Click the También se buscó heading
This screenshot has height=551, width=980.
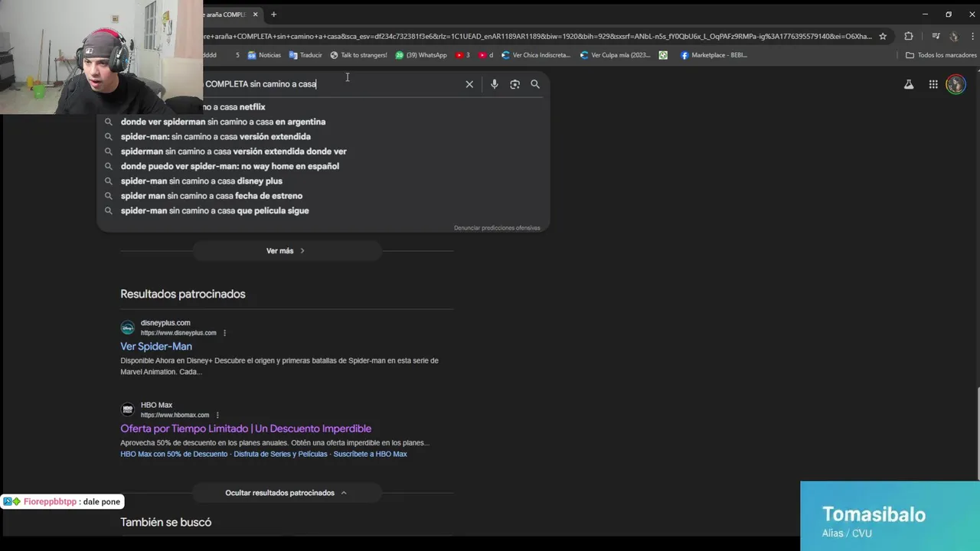pyautogui.click(x=166, y=522)
